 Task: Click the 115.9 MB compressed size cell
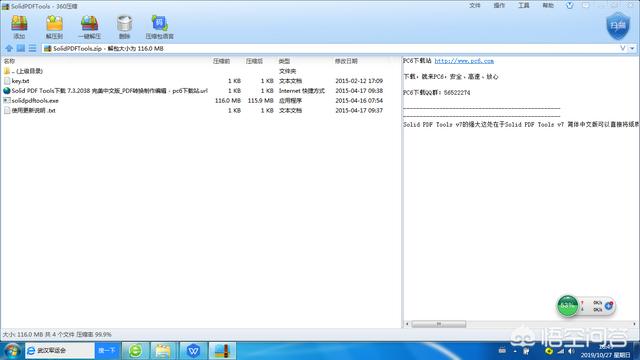tap(260, 100)
